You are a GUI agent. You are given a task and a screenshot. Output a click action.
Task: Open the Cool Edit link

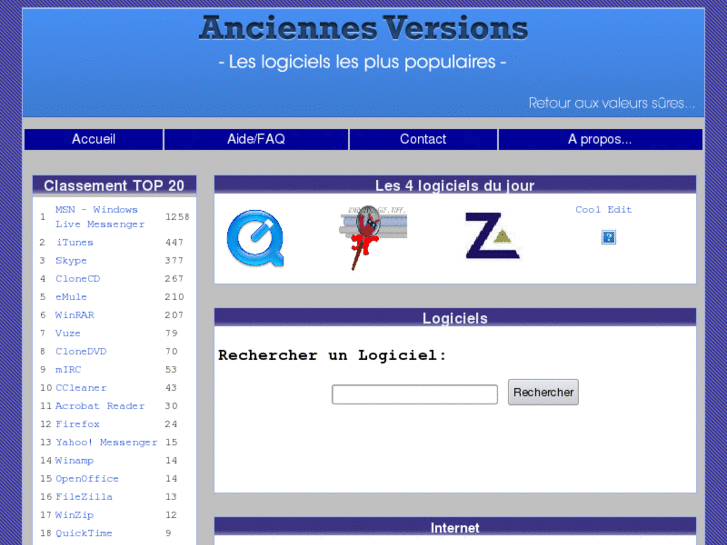(x=603, y=210)
